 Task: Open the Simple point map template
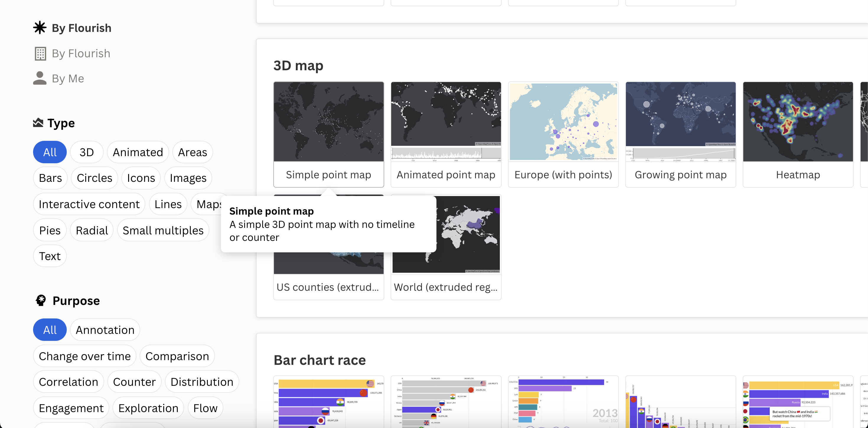coord(328,134)
